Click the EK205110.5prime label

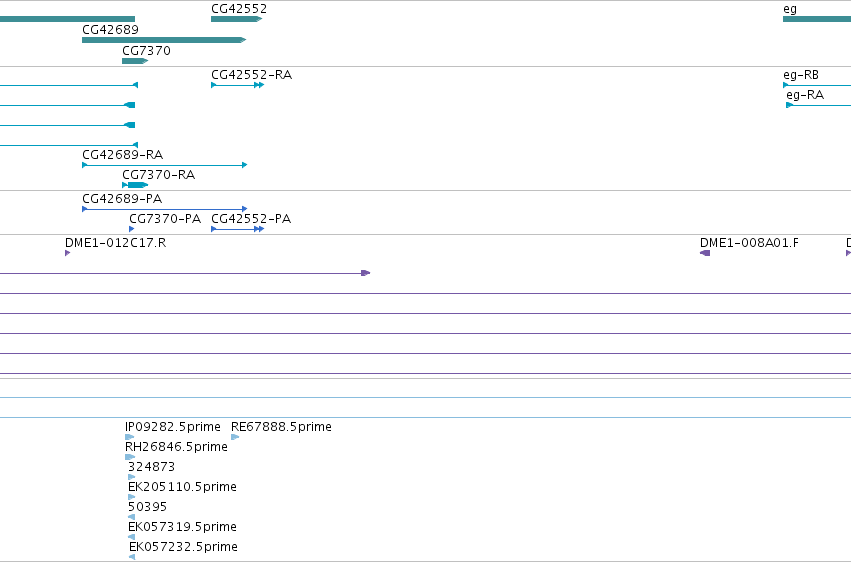pos(182,487)
